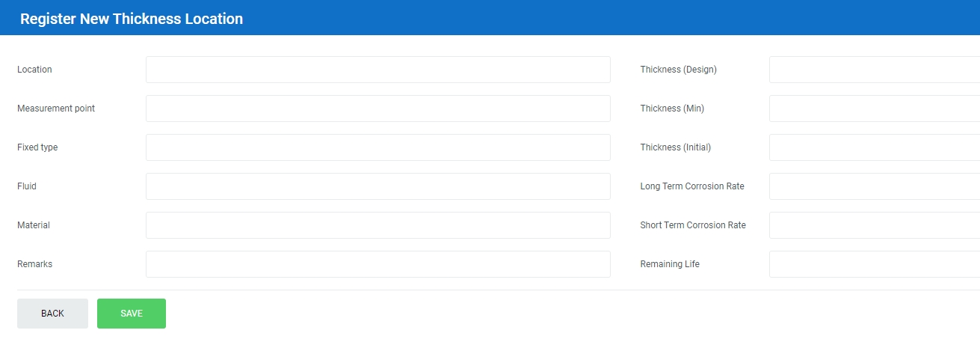Click the Remaining Life label text
Screen dimensions: 980x351
pyautogui.click(x=670, y=264)
